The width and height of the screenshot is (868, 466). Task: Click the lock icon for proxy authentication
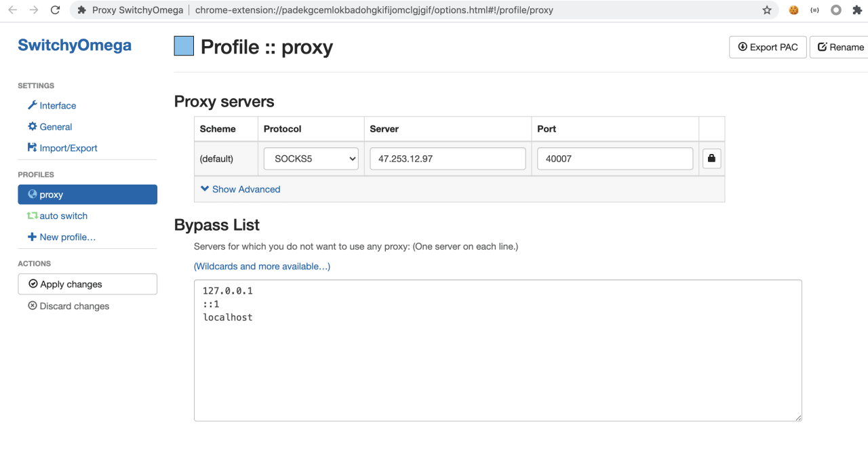coord(711,159)
